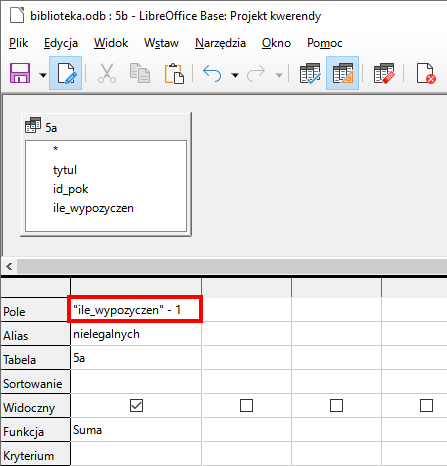The height and width of the screenshot is (466, 447).
Task: Check the Widoczny checkbox in second column
Action: 246,406
